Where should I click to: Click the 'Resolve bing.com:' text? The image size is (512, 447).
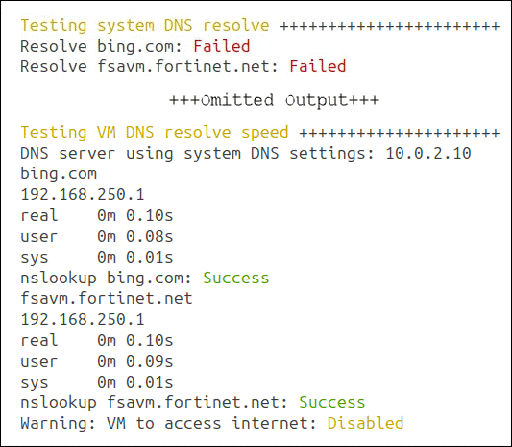tap(101, 46)
